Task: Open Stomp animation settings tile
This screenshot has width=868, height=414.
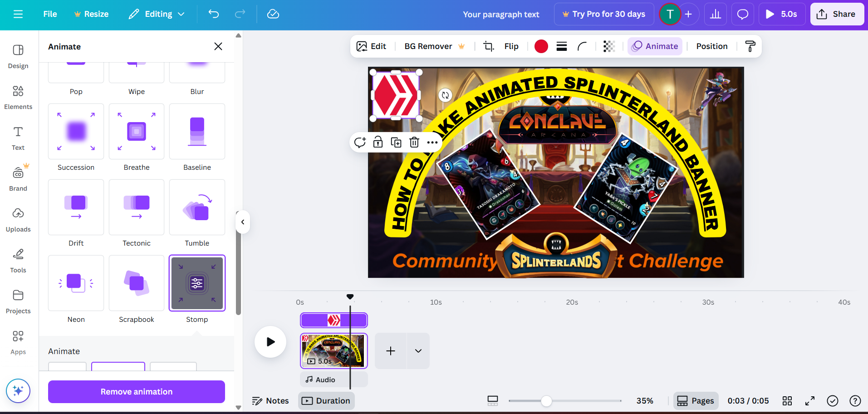Action: (x=197, y=283)
